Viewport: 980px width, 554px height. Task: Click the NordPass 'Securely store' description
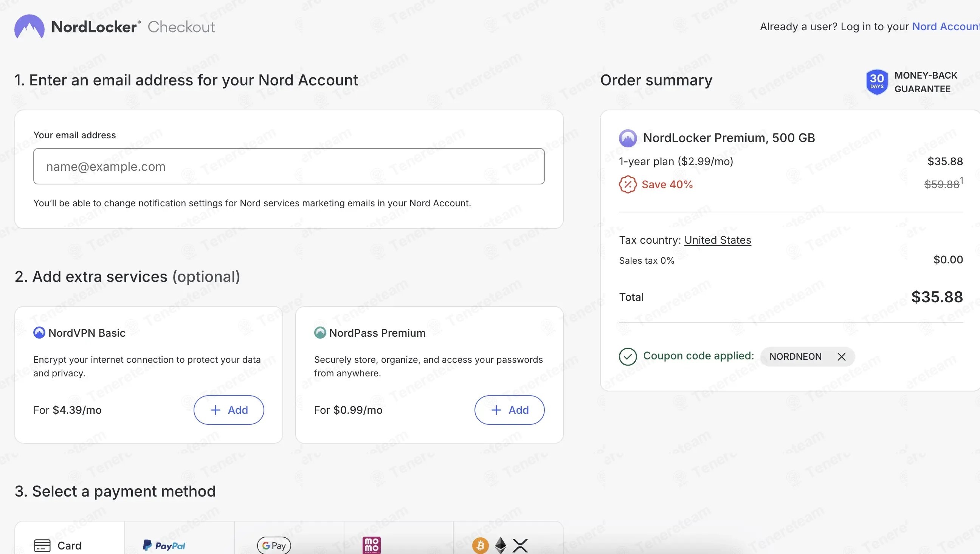click(428, 367)
